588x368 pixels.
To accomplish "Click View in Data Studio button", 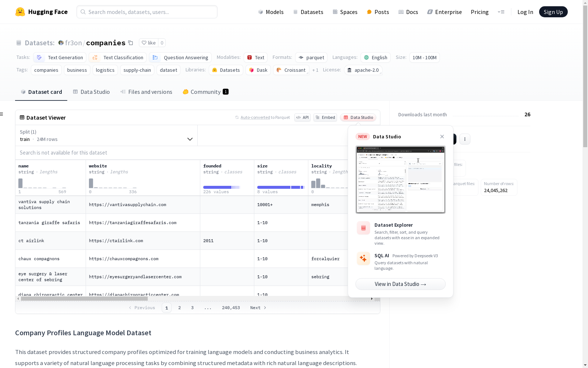I will (401, 284).
